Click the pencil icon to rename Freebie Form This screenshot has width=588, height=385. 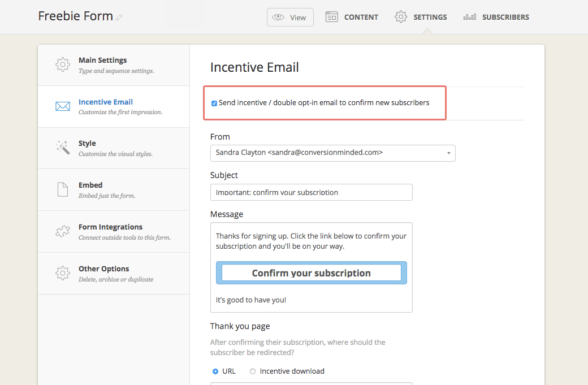click(x=119, y=18)
